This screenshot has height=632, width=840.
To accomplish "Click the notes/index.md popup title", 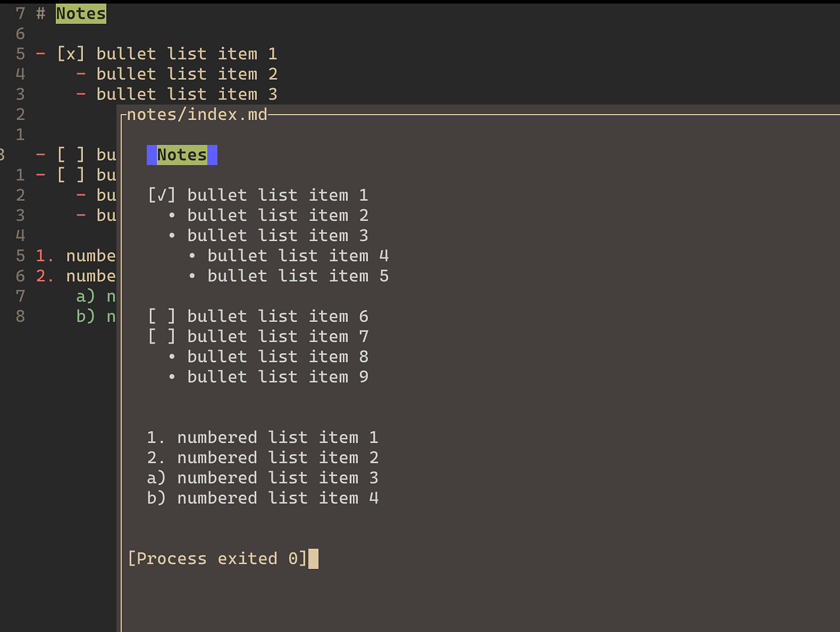I will [197, 115].
